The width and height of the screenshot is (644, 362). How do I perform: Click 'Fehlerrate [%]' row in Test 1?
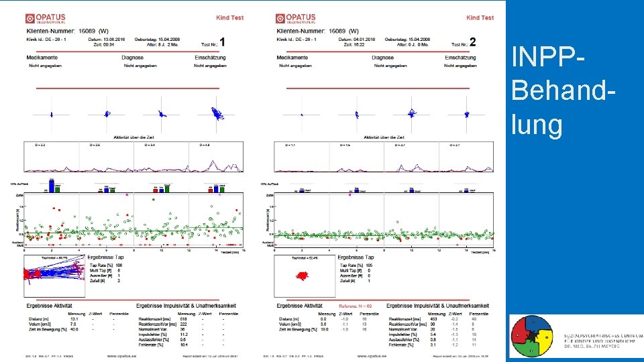coord(182,345)
